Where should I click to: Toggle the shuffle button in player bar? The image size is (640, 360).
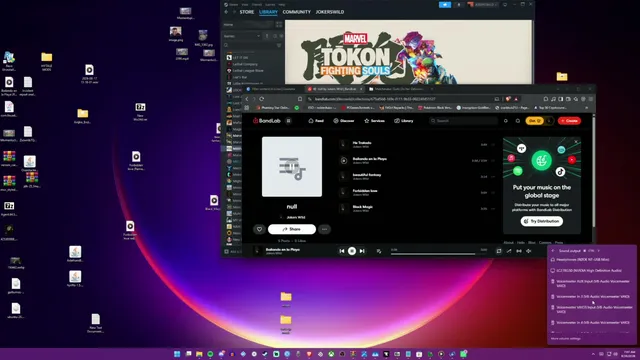(509, 251)
